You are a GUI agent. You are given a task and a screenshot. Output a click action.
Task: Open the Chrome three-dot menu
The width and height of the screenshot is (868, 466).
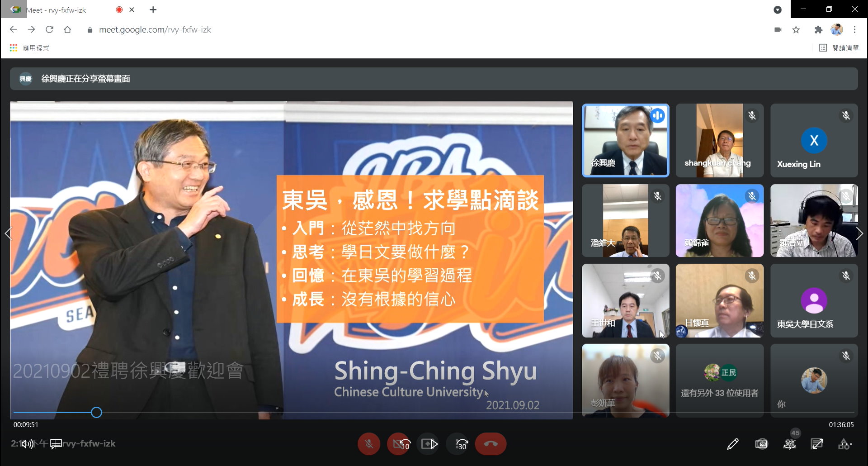pyautogui.click(x=854, y=30)
